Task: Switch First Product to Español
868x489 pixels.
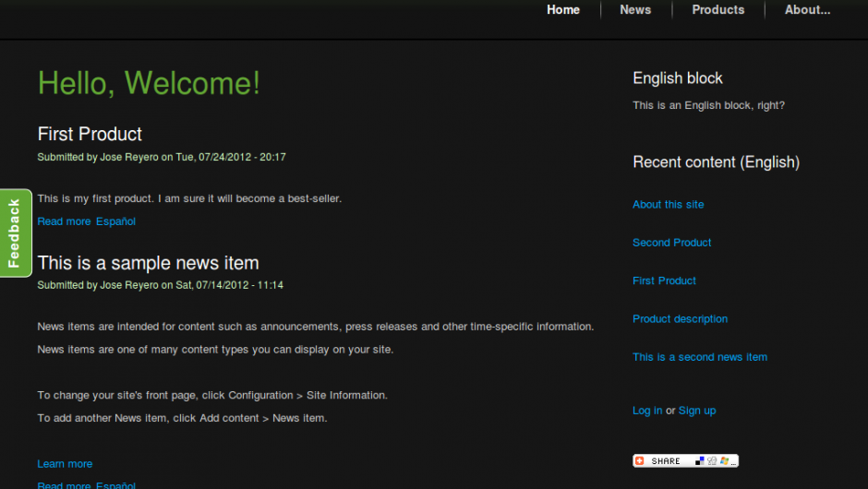Action: [x=115, y=221]
